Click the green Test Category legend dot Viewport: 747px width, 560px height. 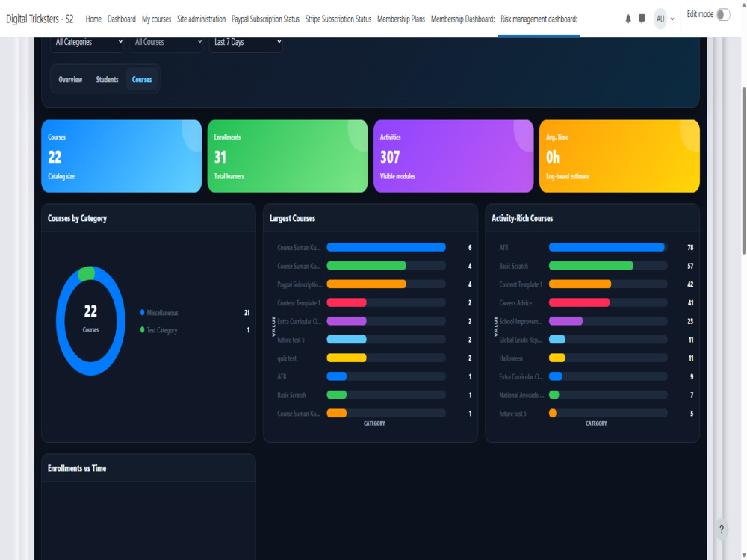click(143, 329)
